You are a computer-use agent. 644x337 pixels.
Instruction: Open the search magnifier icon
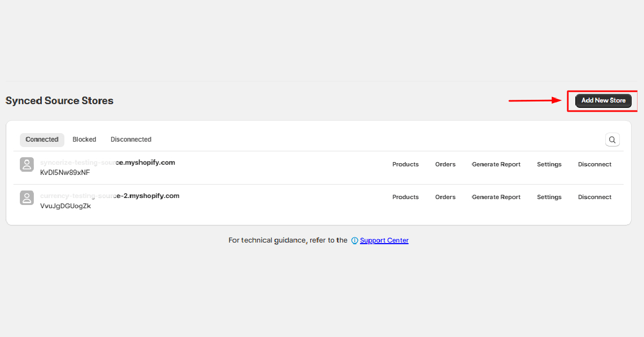click(612, 140)
